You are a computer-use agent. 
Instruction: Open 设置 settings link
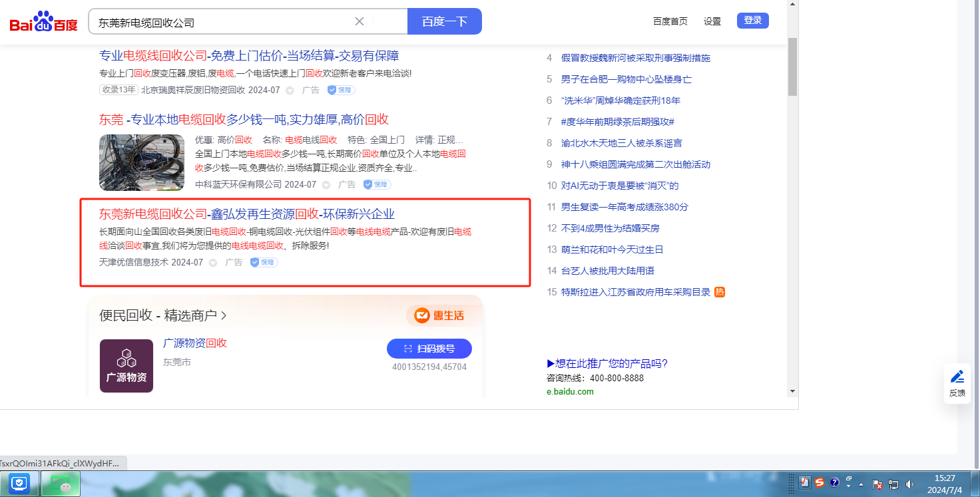coord(712,21)
